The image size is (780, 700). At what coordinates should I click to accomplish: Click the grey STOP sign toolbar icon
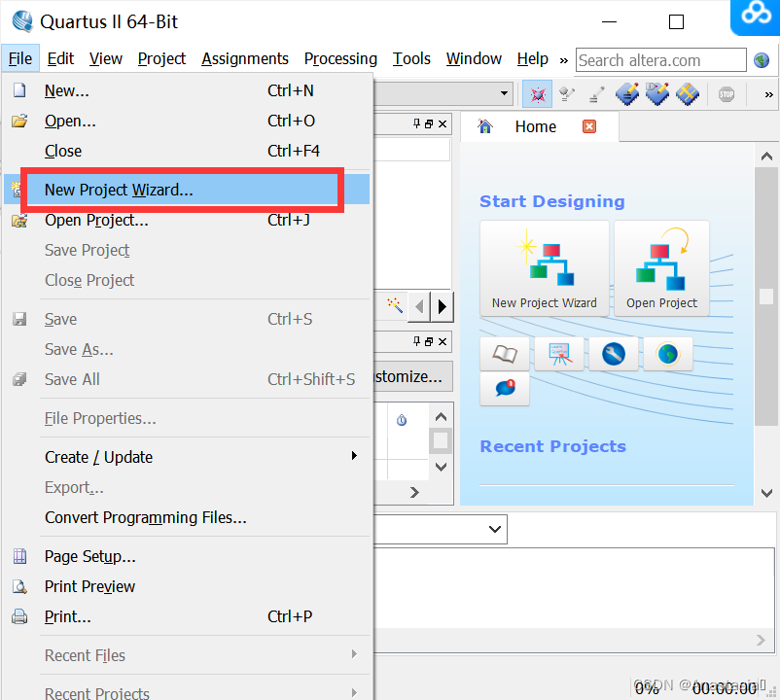(727, 94)
